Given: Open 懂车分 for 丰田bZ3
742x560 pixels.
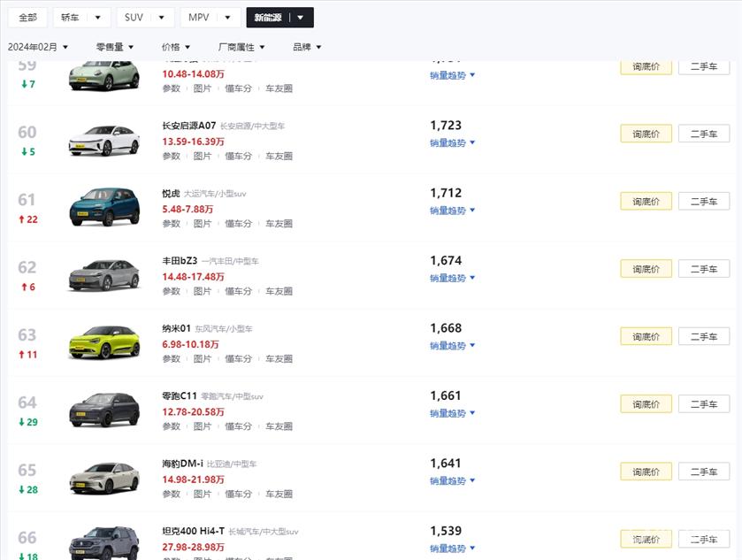Looking at the screenshot, I should click(x=238, y=291).
